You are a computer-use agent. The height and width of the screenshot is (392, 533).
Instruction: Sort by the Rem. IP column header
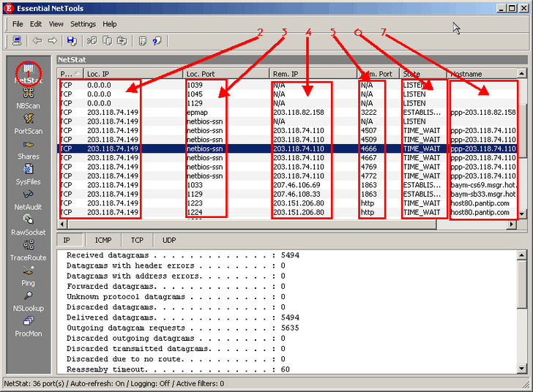tap(313, 74)
